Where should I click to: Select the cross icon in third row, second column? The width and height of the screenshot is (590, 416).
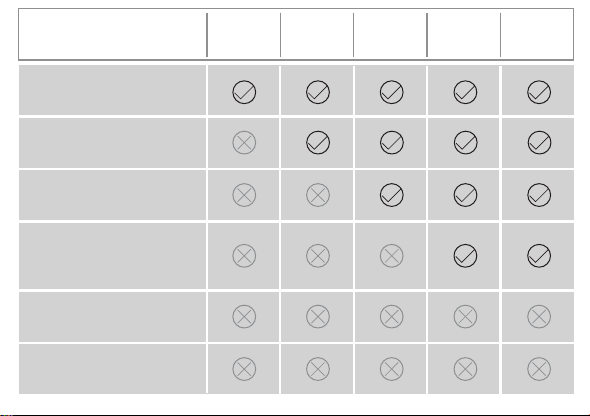click(x=318, y=195)
